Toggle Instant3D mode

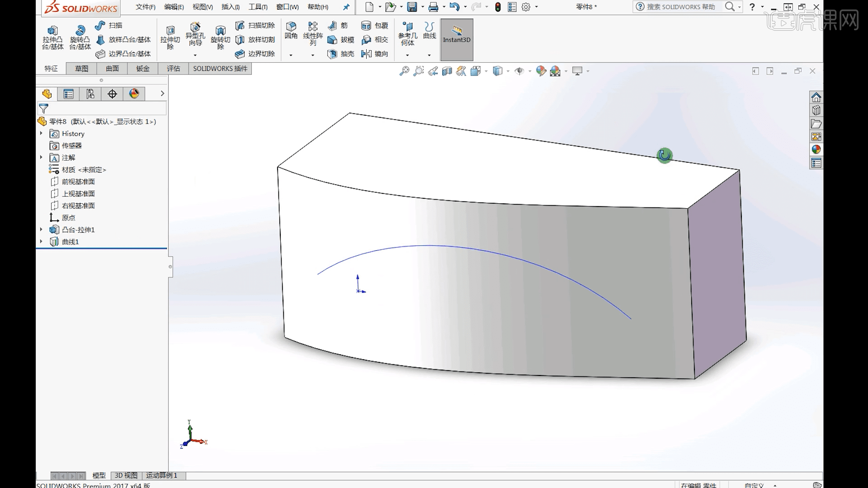[456, 39]
